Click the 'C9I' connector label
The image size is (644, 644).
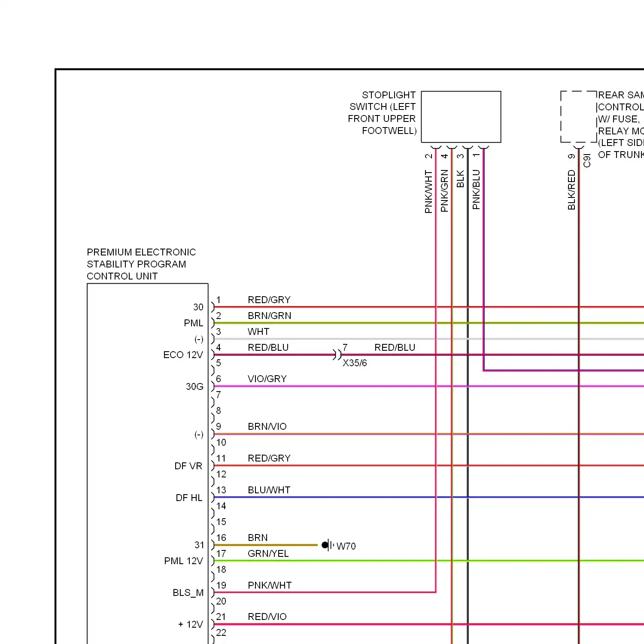(x=587, y=161)
